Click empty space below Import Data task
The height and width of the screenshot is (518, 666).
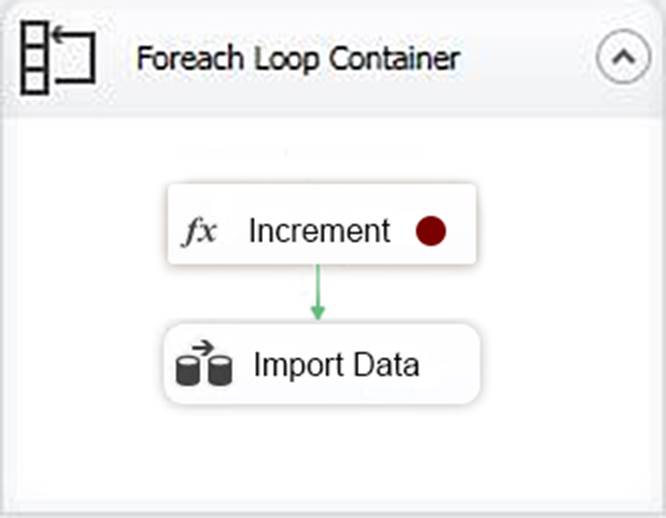pyautogui.click(x=322, y=456)
